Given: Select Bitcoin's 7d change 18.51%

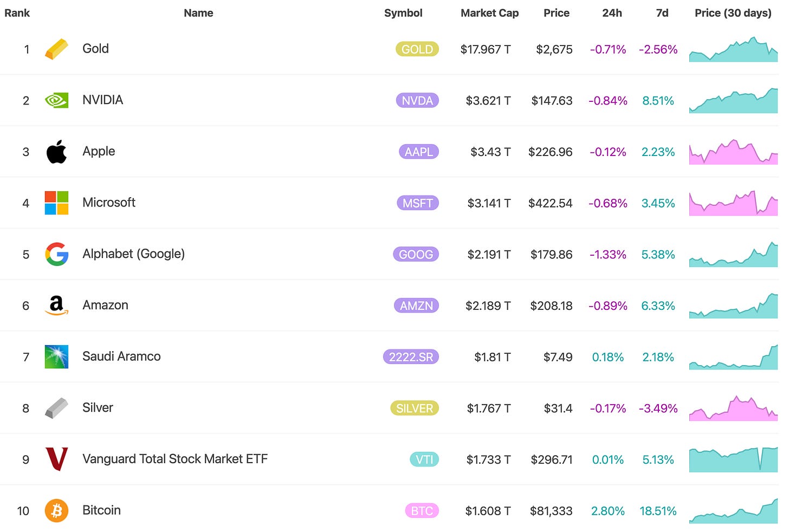Looking at the screenshot, I should (658, 511).
